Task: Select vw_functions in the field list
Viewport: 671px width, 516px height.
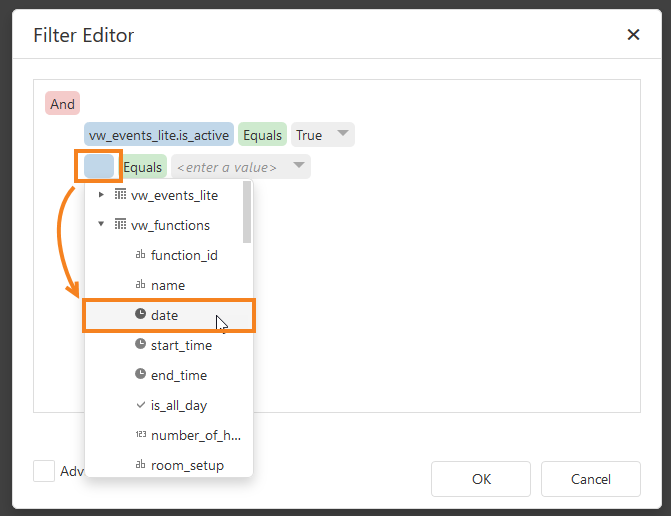Action: point(170,225)
